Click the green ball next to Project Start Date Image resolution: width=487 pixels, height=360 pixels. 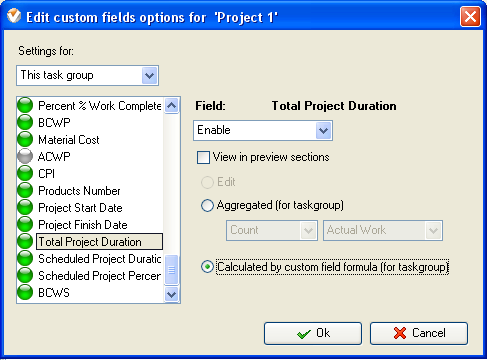tap(25, 207)
